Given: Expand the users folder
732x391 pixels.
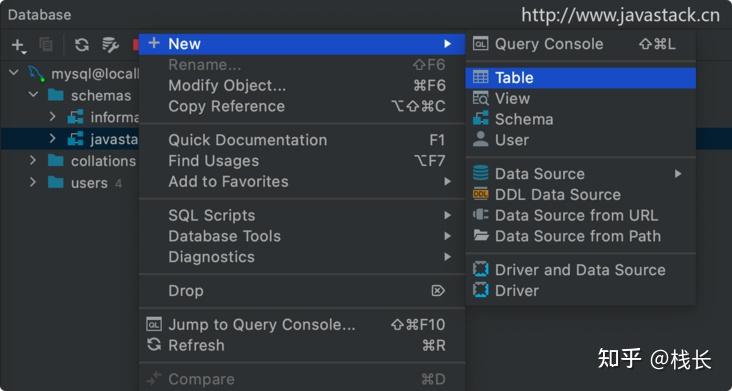Looking at the screenshot, I should tap(33, 182).
